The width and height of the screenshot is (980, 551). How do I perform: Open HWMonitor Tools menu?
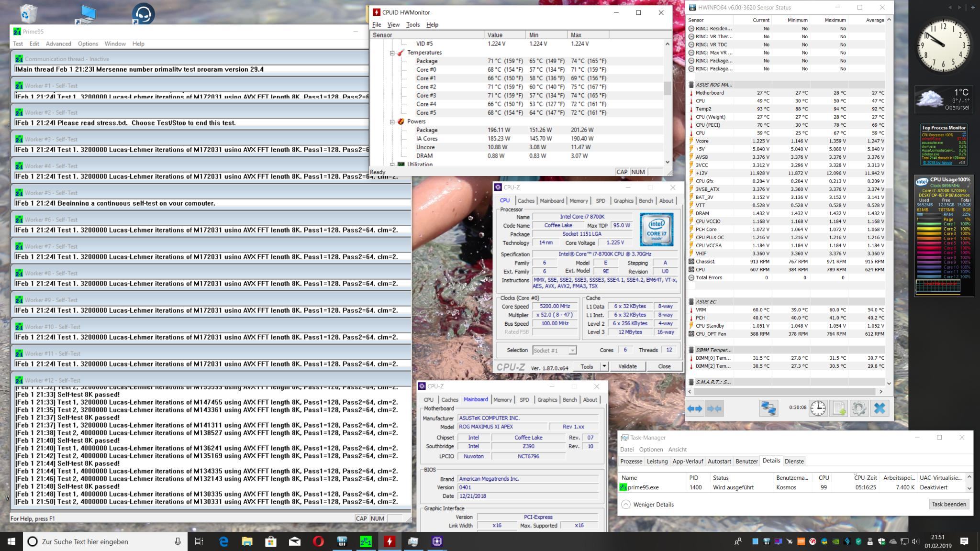click(x=412, y=24)
